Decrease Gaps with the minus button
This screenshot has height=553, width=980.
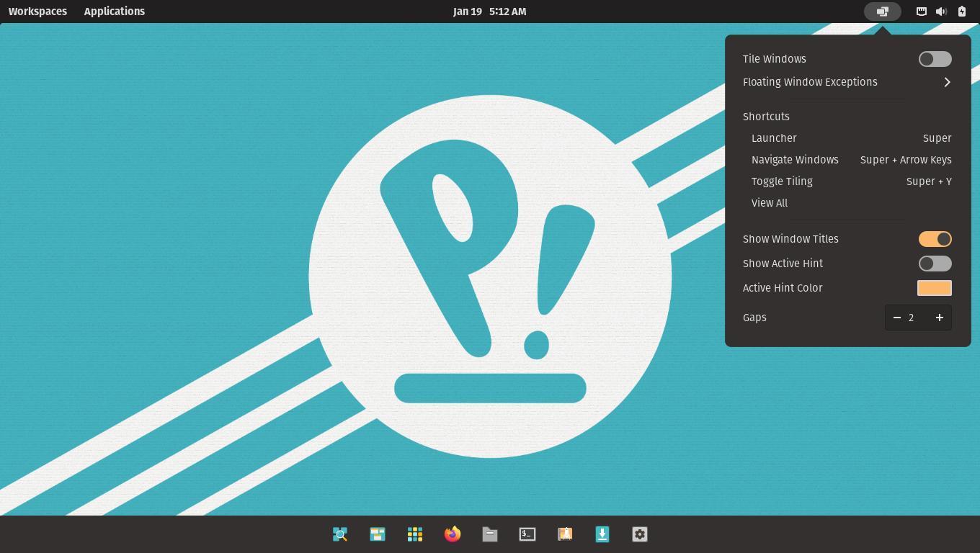(897, 318)
